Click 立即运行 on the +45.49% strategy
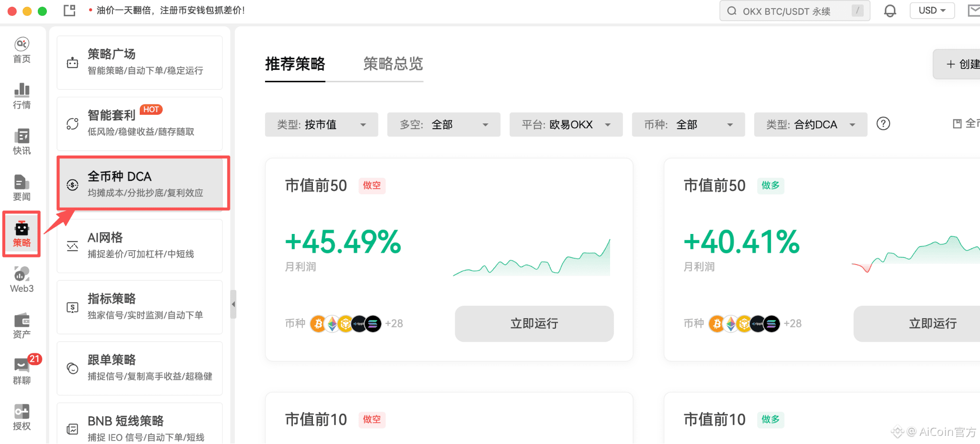Image resolution: width=980 pixels, height=444 pixels. coord(534,324)
